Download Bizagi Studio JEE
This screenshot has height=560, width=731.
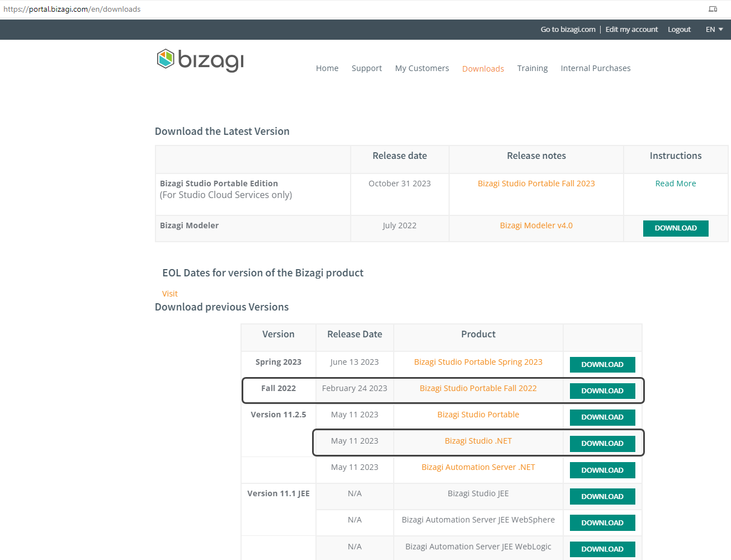tap(602, 497)
